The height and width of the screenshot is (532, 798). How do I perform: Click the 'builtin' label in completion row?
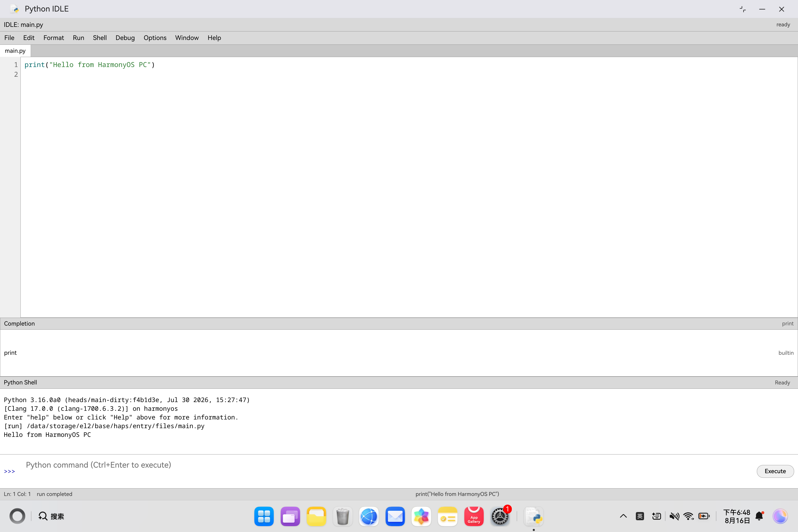(x=786, y=353)
